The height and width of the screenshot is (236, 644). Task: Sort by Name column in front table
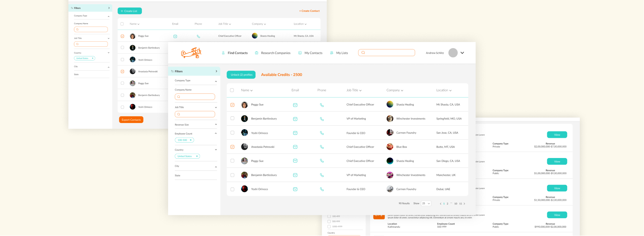click(247, 90)
